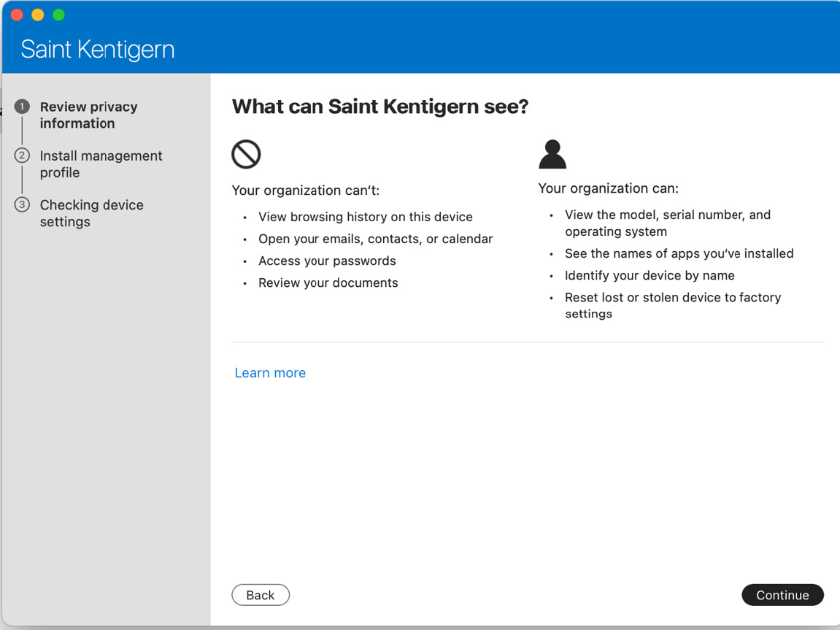840x630 pixels.
Task: Click 'Reset lost or stolen device' item
Action: [673, 305]
